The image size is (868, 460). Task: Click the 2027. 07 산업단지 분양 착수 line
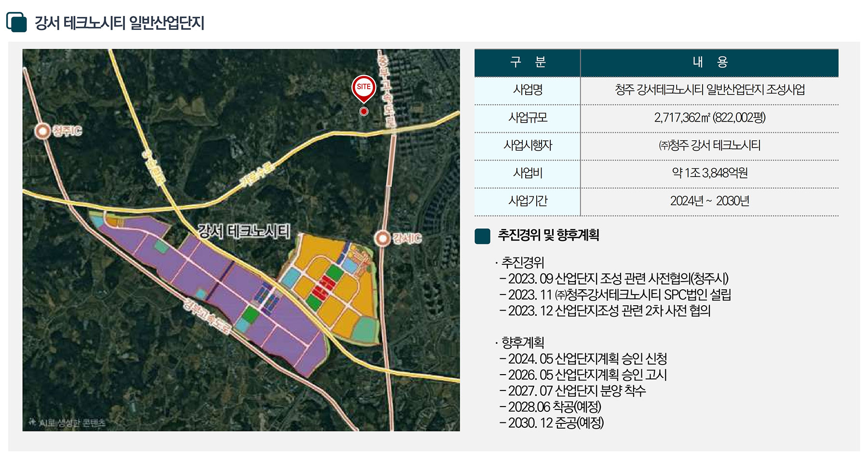572,391
